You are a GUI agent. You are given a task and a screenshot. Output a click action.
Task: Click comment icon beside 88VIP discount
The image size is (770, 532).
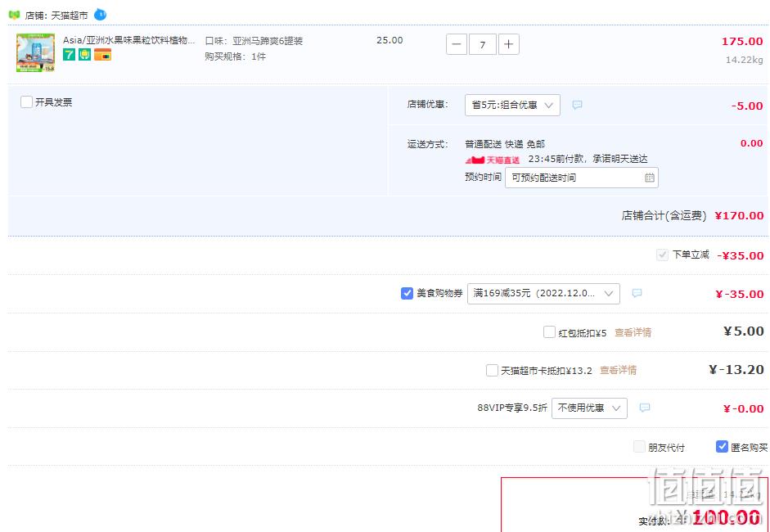[645, 408]
